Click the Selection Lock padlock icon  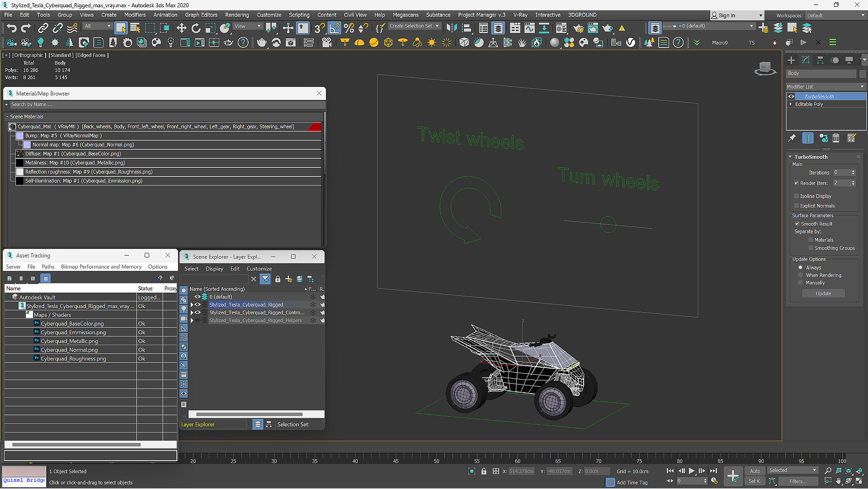484,471
